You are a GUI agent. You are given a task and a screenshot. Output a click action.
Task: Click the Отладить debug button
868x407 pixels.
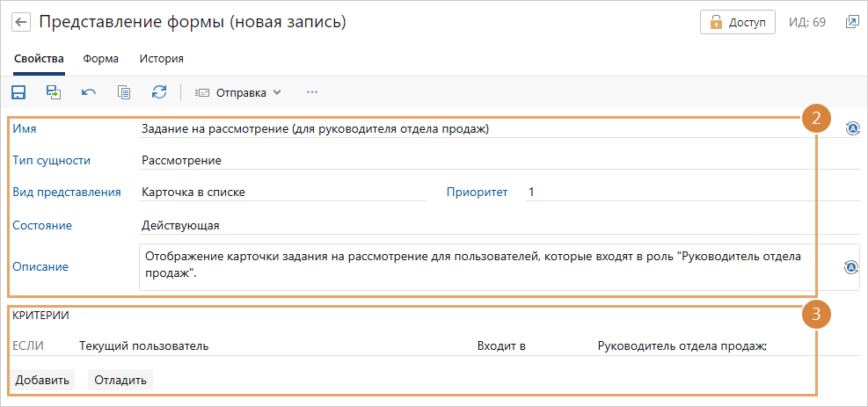click(x=120, y=380)
